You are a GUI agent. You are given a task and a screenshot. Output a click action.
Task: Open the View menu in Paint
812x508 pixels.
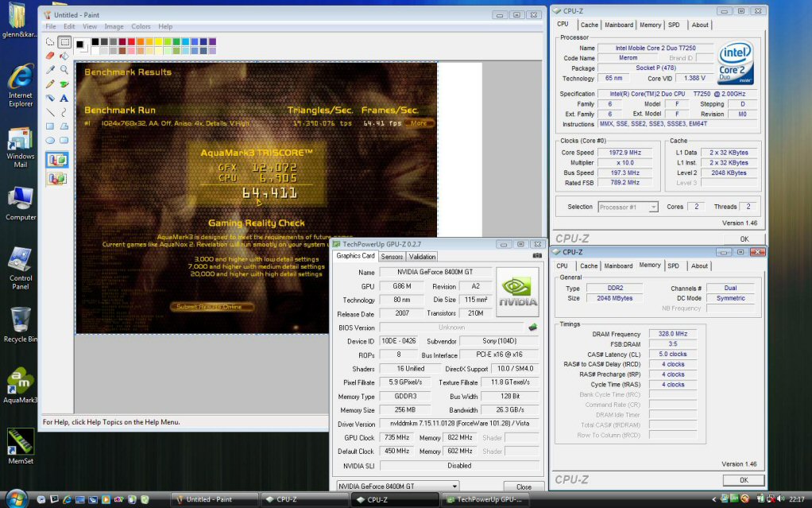pos(90,26)
